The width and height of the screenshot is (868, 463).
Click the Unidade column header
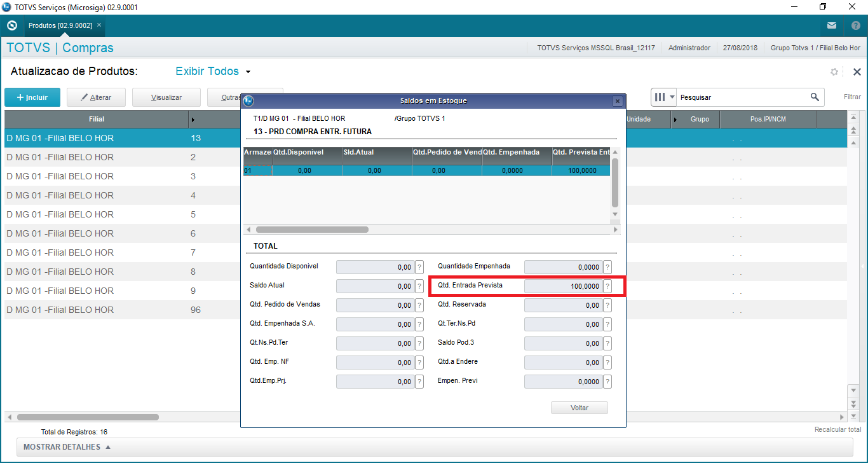pos(638,120)
